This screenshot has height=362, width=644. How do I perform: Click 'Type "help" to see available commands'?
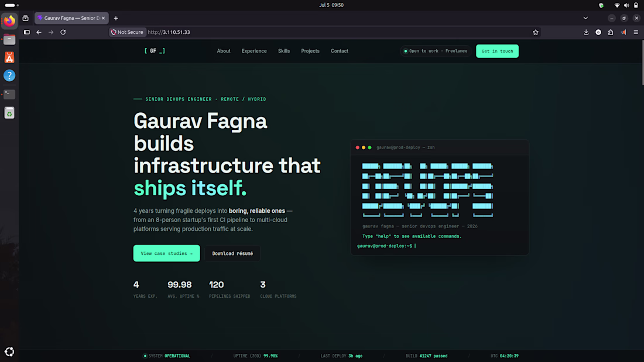click(x=412, y=236)
